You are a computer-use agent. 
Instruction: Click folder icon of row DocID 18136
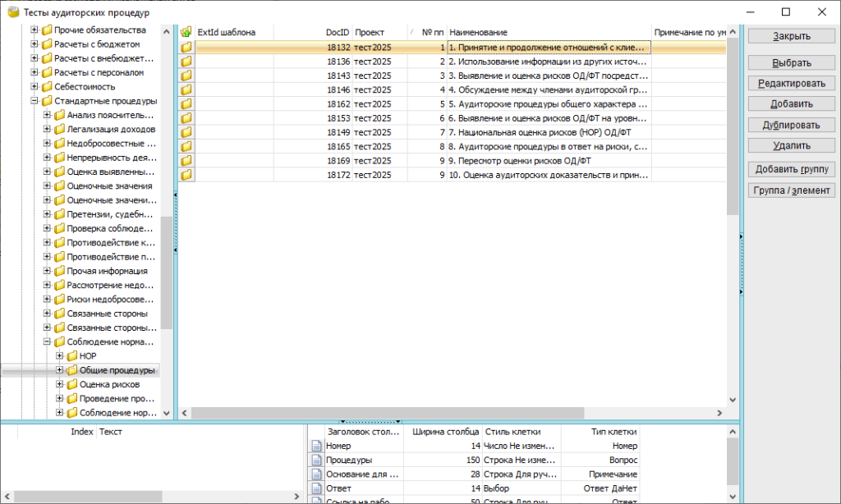tap(186, 62)
